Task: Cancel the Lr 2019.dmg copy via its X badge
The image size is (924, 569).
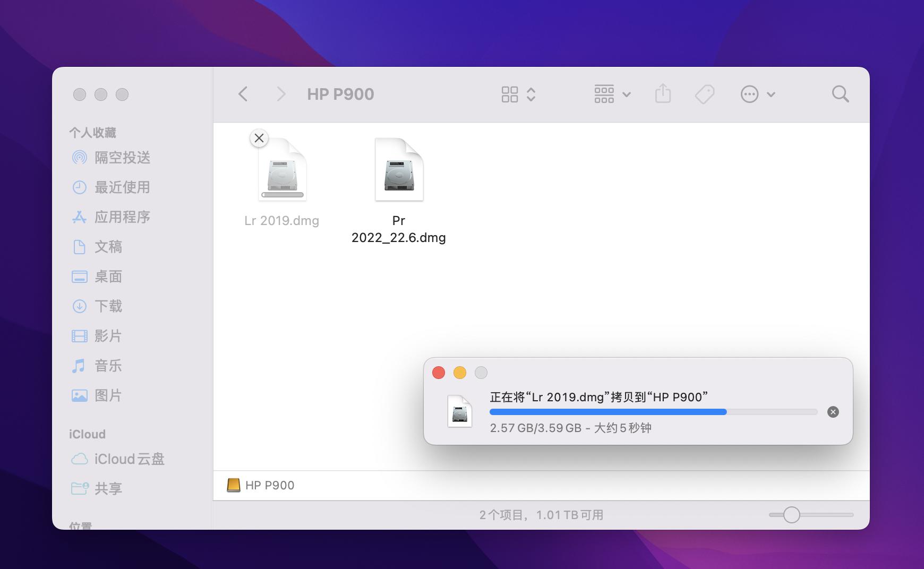Action: tap(259, 138)
